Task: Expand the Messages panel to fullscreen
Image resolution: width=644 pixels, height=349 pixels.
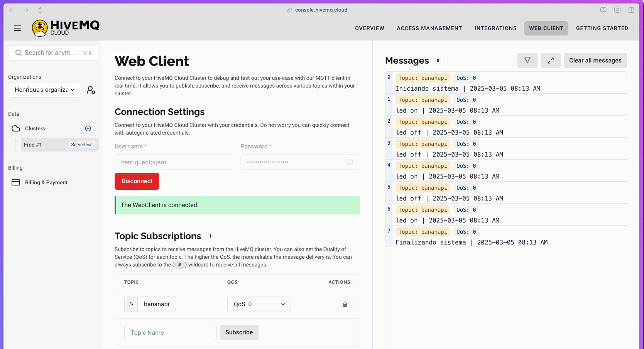Action: coord(551,61)
